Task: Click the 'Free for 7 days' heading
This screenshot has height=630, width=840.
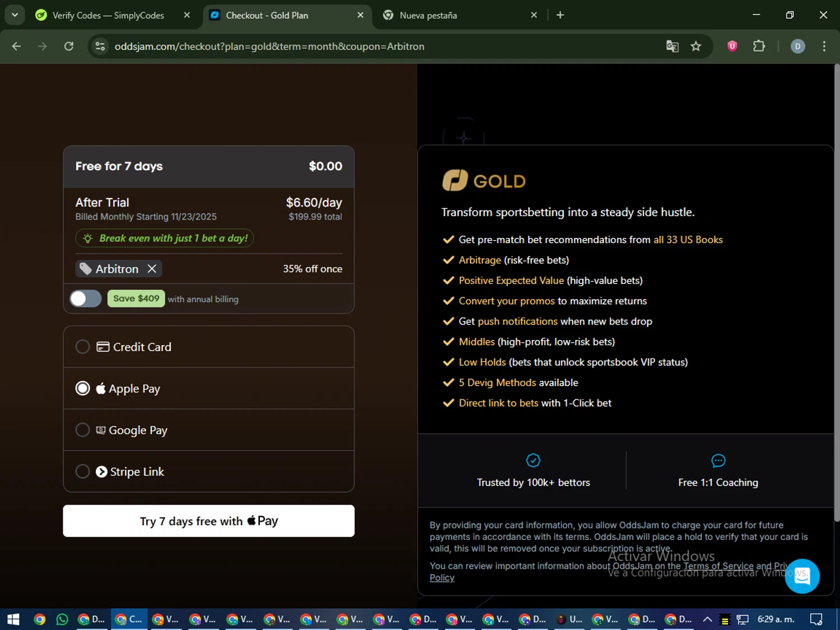Action: click(x=119, y=166)
